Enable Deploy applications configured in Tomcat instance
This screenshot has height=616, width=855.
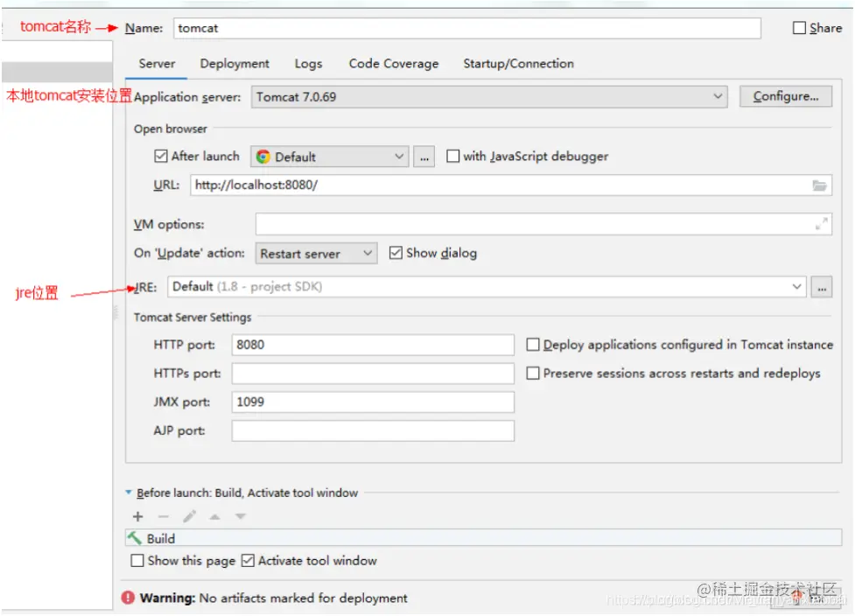point(533,345)
